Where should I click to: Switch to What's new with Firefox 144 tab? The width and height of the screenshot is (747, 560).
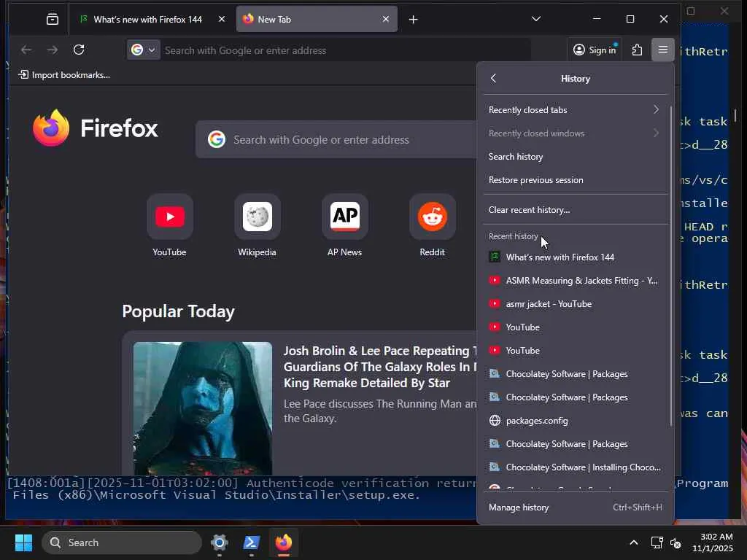pyautogui.click(x=147, y=19)
